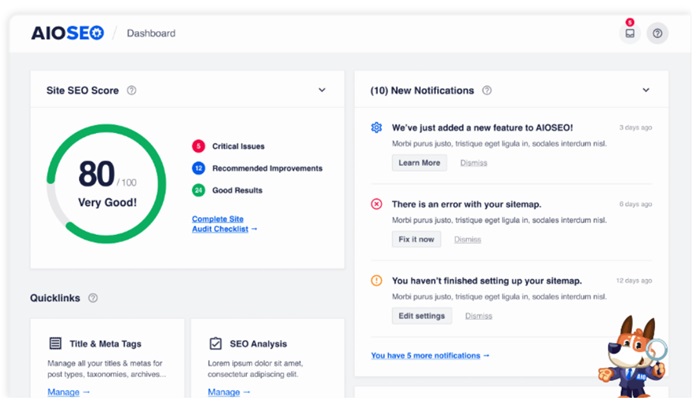Click Manage link under Title & Meta Tags
This screenshot has height=420, width=698.
pyautogui.click(x=69, y=392)
